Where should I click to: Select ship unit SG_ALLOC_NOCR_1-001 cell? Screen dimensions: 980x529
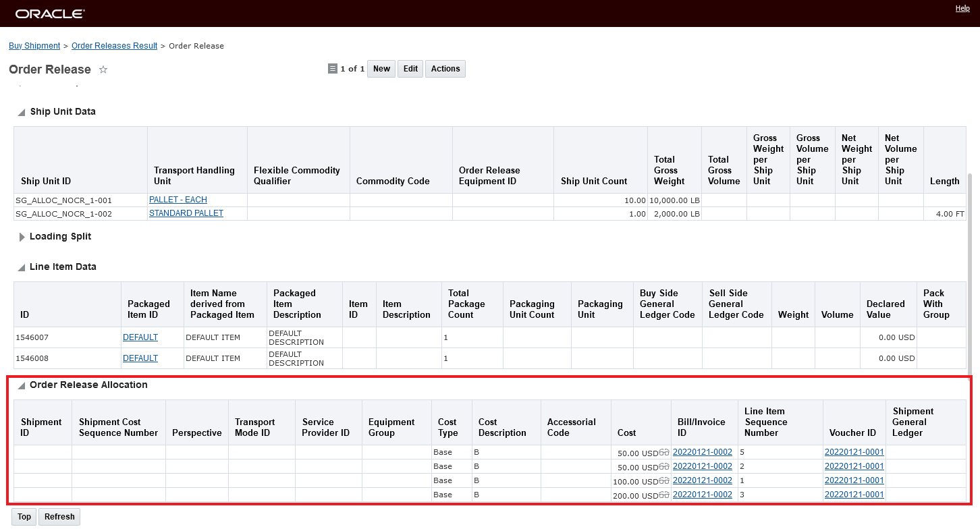click(80, 200)
